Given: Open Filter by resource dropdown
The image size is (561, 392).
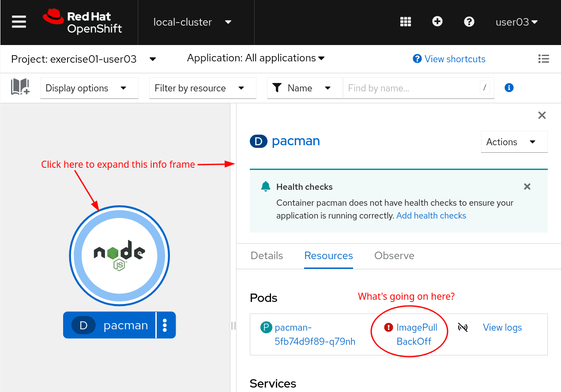Looking at the screenshot, I should point(203,88).
